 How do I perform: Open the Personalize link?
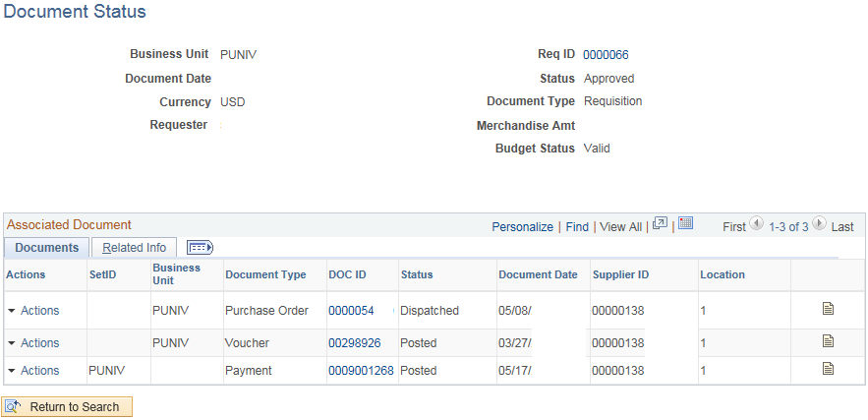522,227
